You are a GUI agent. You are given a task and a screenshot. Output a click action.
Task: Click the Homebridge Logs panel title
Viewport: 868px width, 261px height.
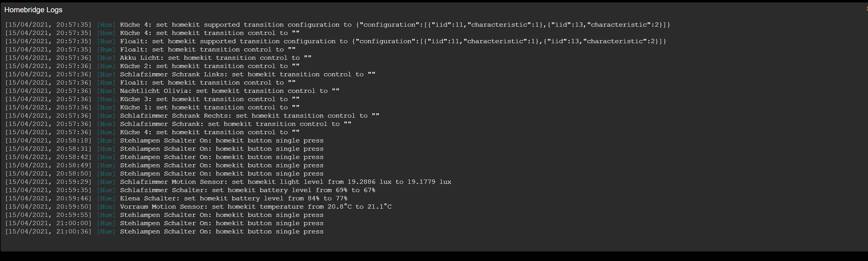tap(33, 10)
